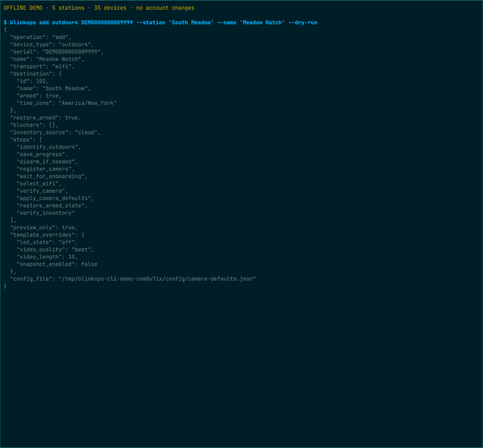Click the "time_zone" America/New_York value
483x448 pixels.
click(88, 103)
